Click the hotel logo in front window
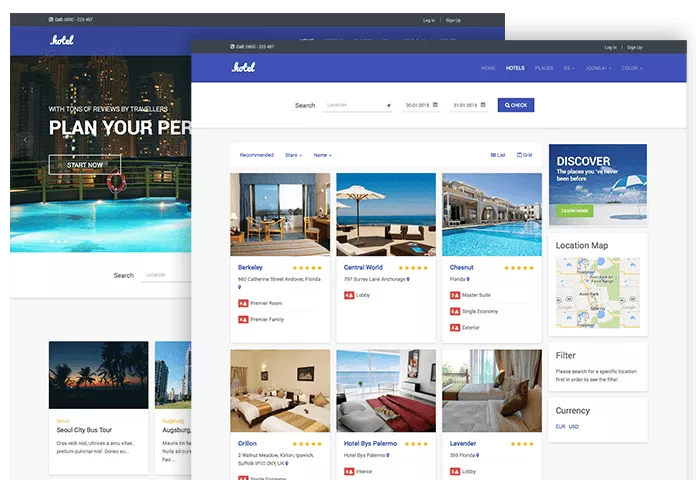Screen dimensions: 696x480 tap(244, 67)
